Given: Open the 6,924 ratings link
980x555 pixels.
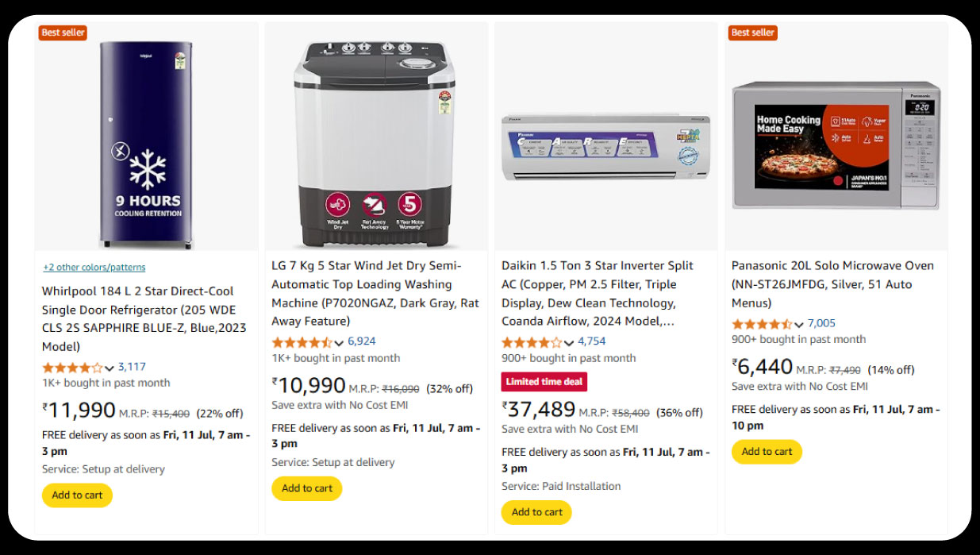Looking at the screenshot, I should pyautogui.click(x=362, y=341).
